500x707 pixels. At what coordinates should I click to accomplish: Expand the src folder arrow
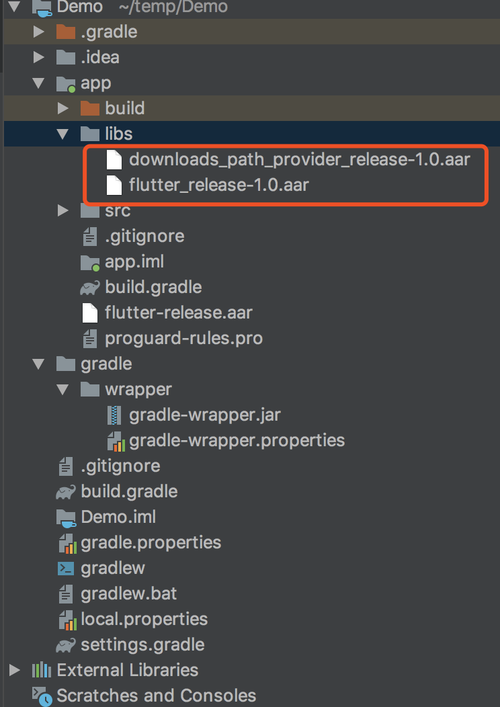click(x=63, y=211)
